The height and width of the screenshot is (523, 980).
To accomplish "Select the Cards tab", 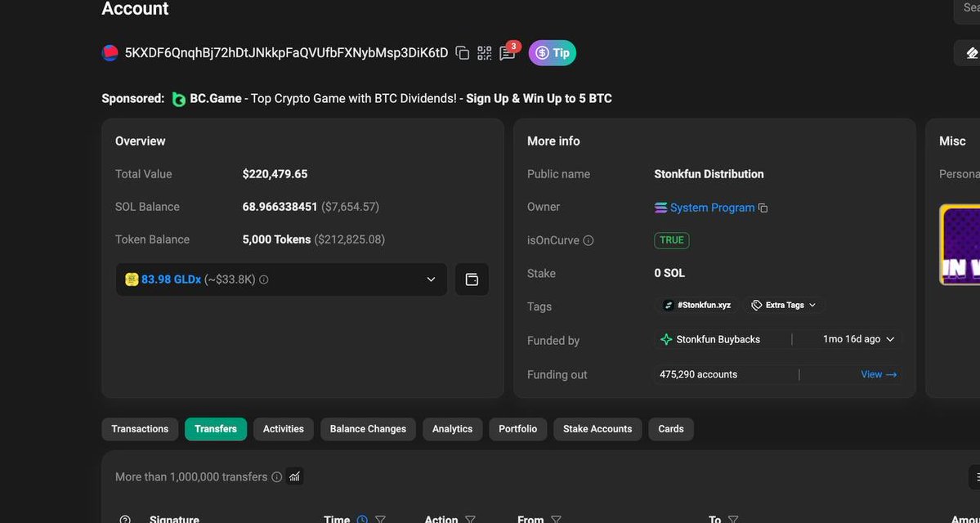I will (670, 429).
